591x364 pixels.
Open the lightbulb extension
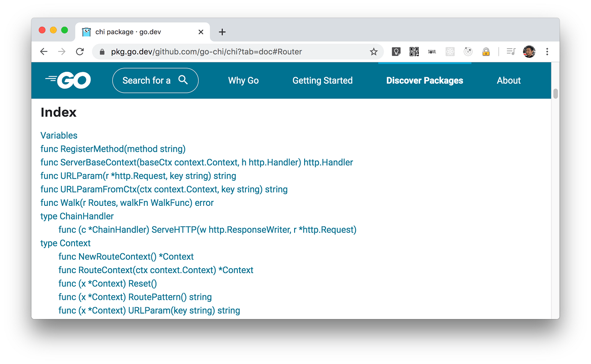point(396,52)
